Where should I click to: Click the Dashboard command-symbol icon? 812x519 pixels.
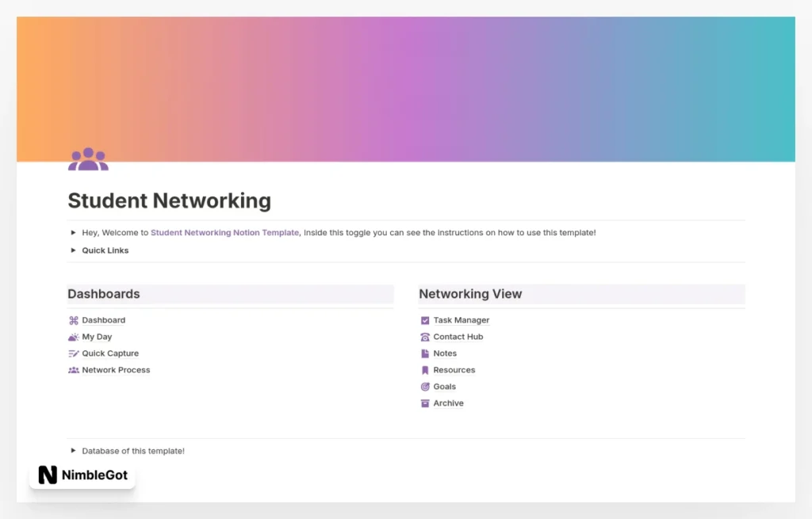point(74,320)
